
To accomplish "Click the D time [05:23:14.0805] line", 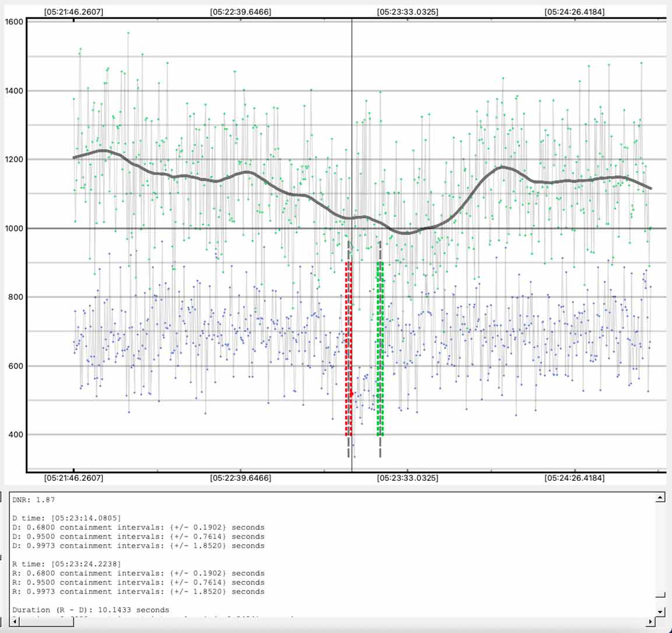I will point(66,518).
